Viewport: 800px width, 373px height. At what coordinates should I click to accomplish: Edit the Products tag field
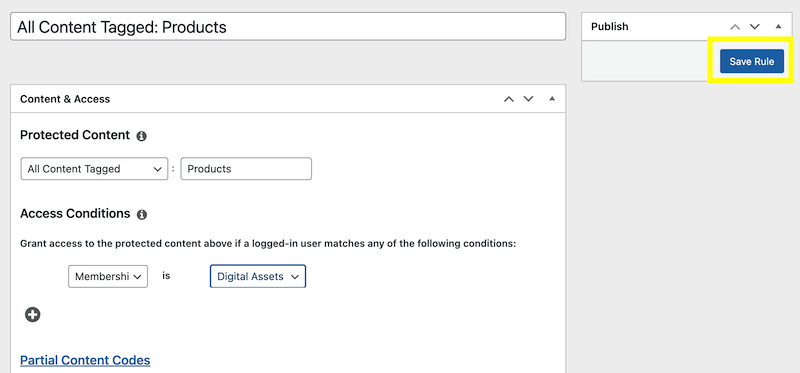tap(246, 169)
